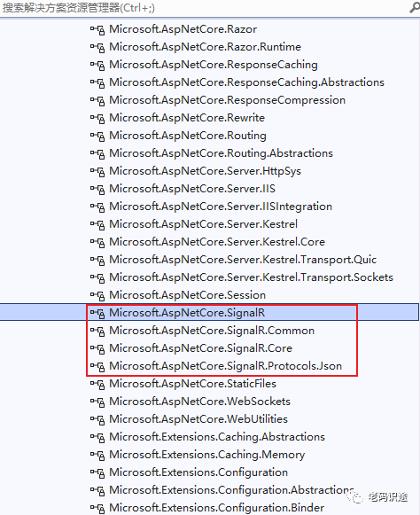Select Microsoft.AspNetCore.WebUtilities entry
This screenshot has width=420, height=515.
coord(198,419)
